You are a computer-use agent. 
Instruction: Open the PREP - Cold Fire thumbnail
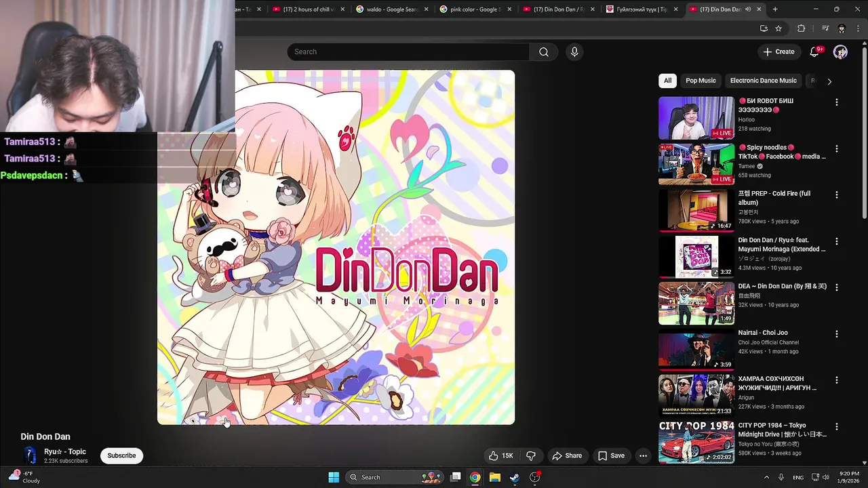coord(696,210)
